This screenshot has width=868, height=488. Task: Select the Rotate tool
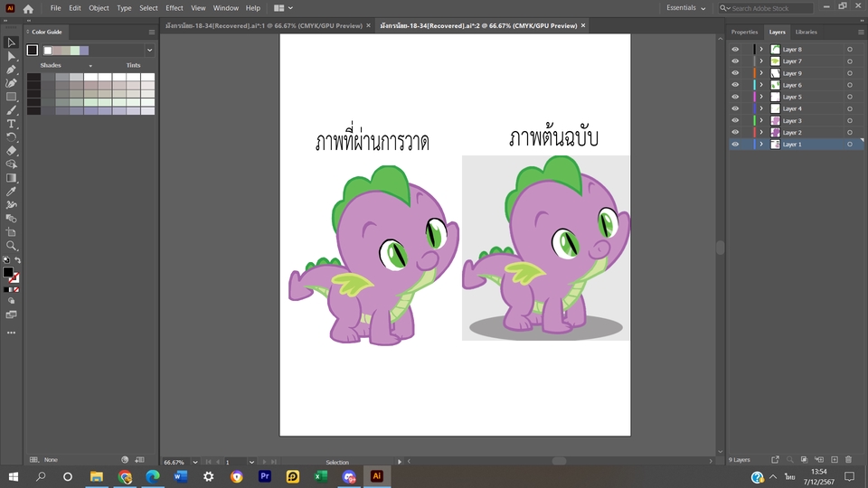coord(11,137)
